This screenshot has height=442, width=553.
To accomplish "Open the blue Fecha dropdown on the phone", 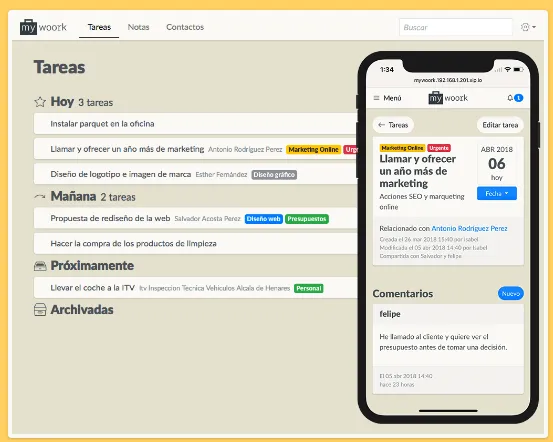I will (x=497, y=193).
